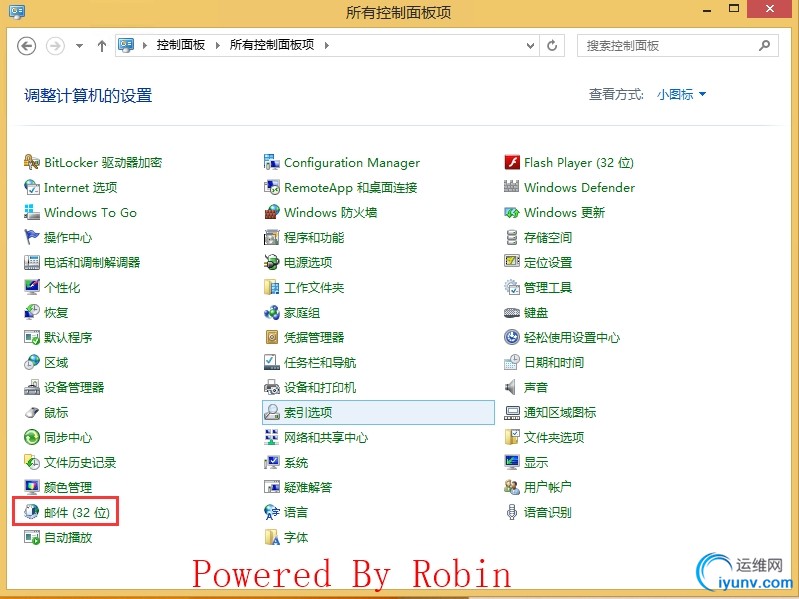Click the 个性化 monitor icon
This screenshot has width=799, height=599.
pos(32,287)
